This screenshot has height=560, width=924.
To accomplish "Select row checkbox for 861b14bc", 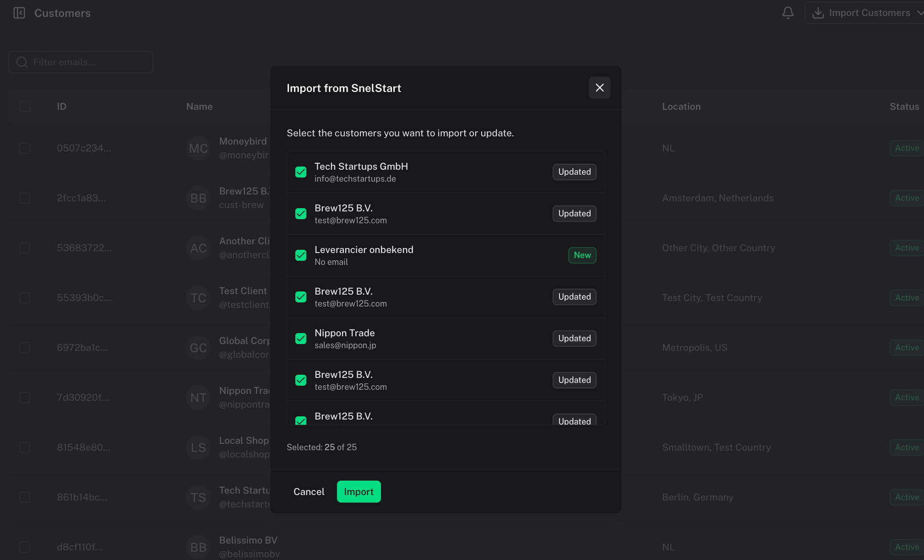I will 25,497.
